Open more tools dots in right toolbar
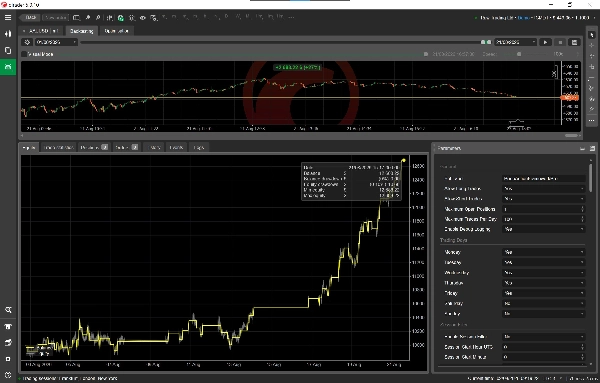This screenshot has width=600, height=383. coord(592,120)
